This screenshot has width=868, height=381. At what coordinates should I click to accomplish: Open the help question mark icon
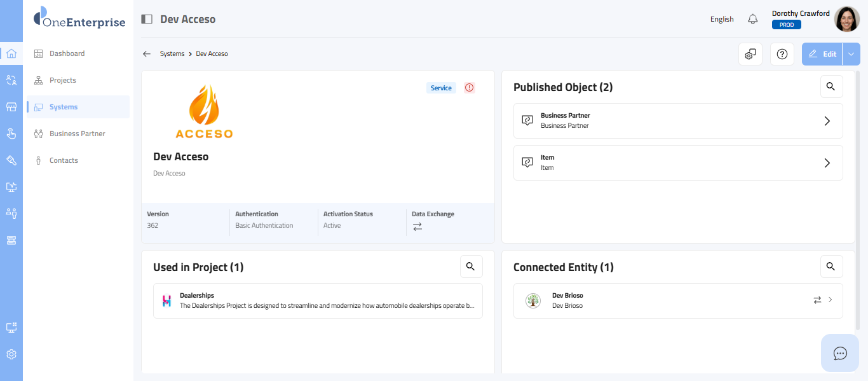[782, 54]
